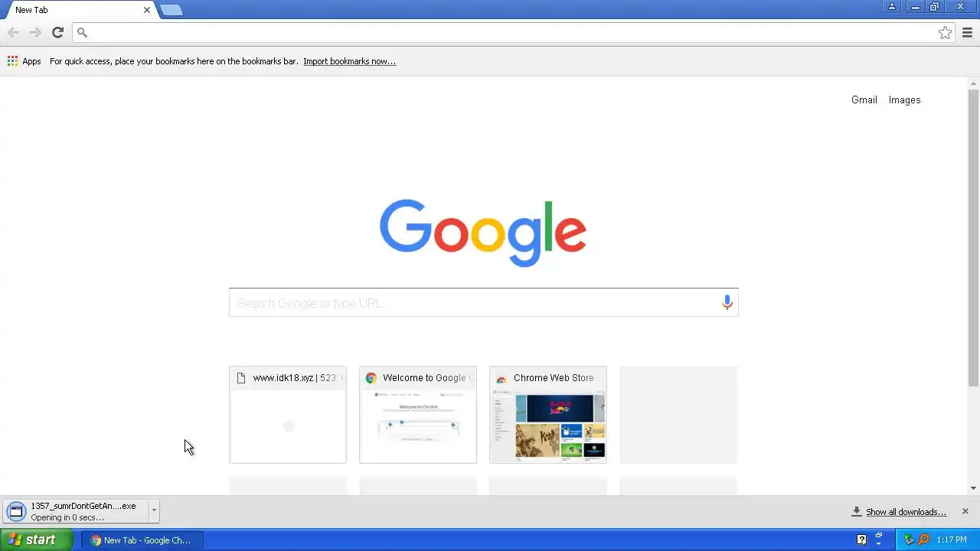Open the Chrome hamburger menu
Image resolution: width=980 pixels, height=551 pixels.
point(967,32)
